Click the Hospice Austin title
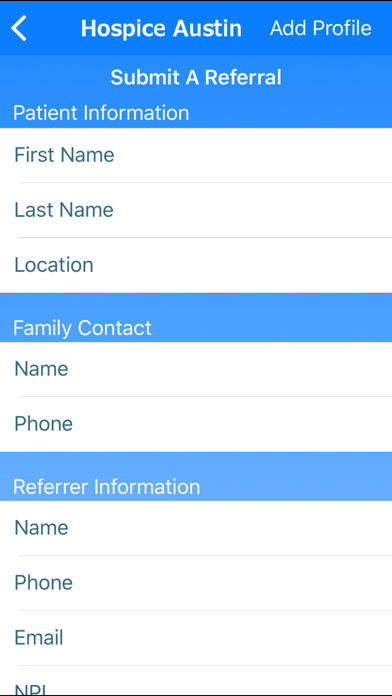 pos(161,28)
